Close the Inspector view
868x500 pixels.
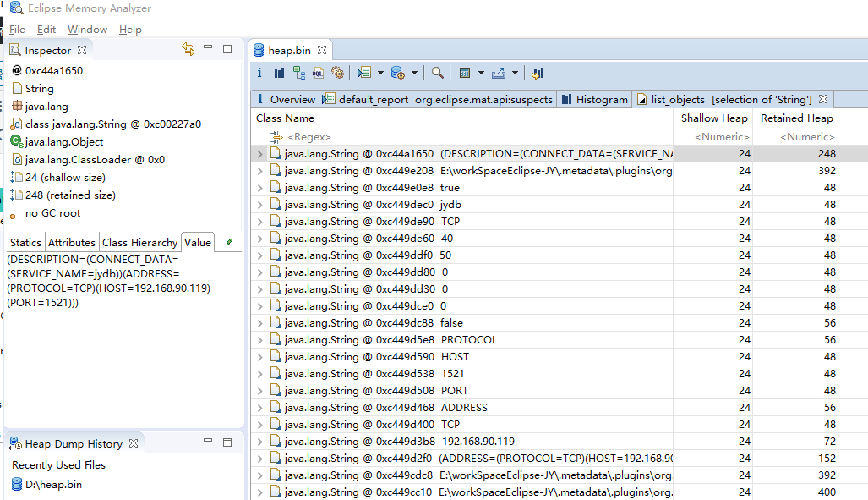[x=82, y=50]
